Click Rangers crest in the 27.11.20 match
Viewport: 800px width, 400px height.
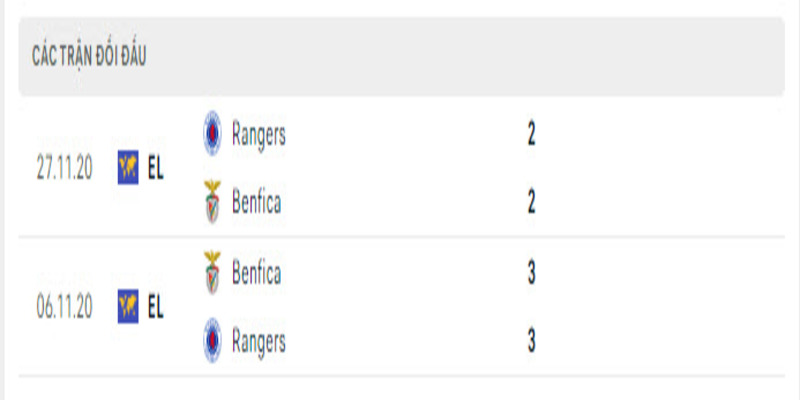coord(212,132)
